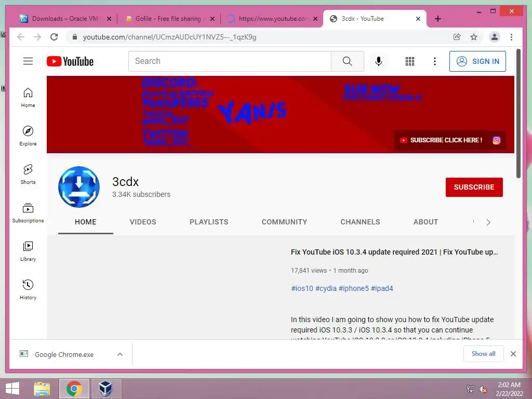Open the CHANNELS tab

point(361,222)
